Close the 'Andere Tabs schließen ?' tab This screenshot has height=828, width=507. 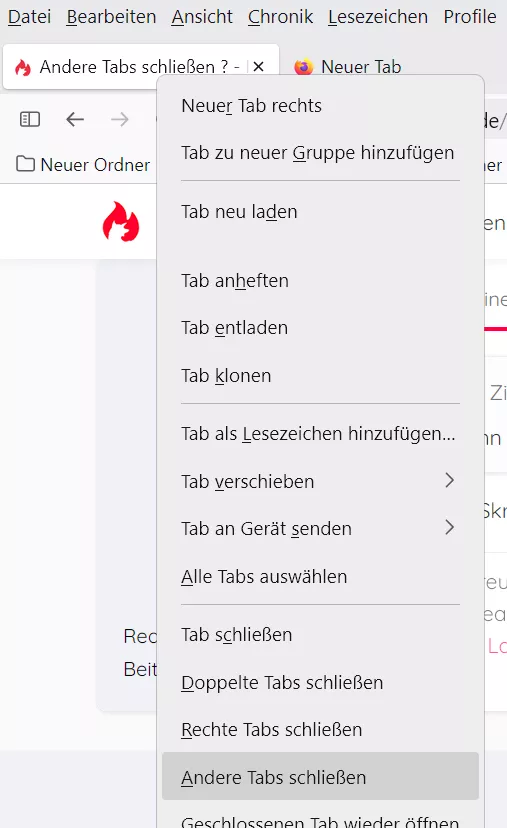(258, 67)
